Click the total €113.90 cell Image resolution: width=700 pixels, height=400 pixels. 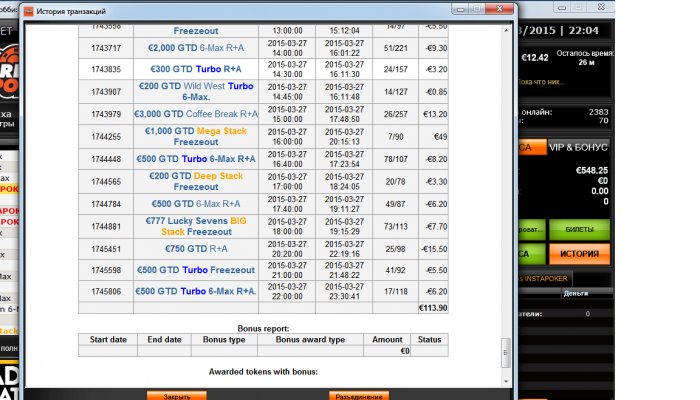tap(433, 308)
